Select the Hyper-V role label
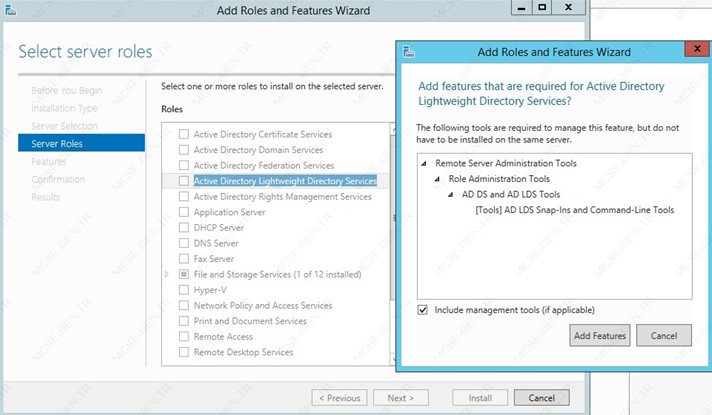 click(x=210, y=290)
